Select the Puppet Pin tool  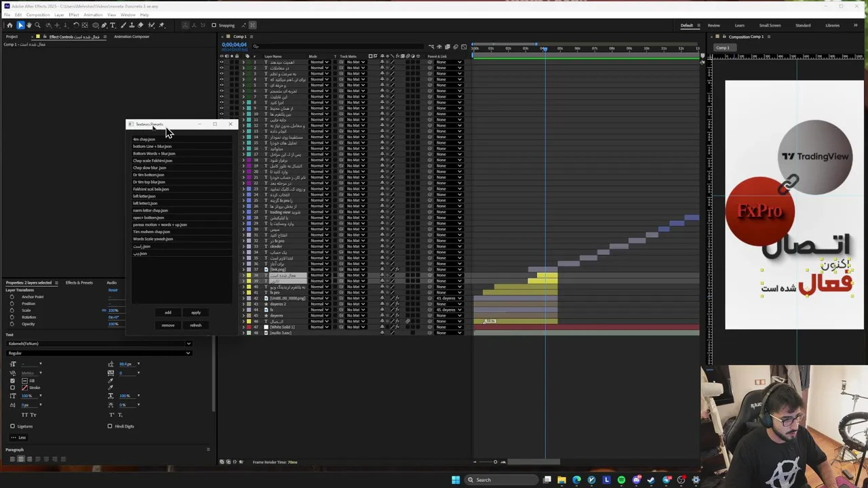coord(161,25)
